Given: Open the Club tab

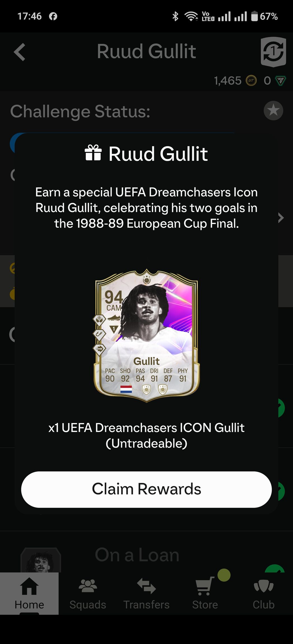Looking at the screenshot, I should click(264, 593).
